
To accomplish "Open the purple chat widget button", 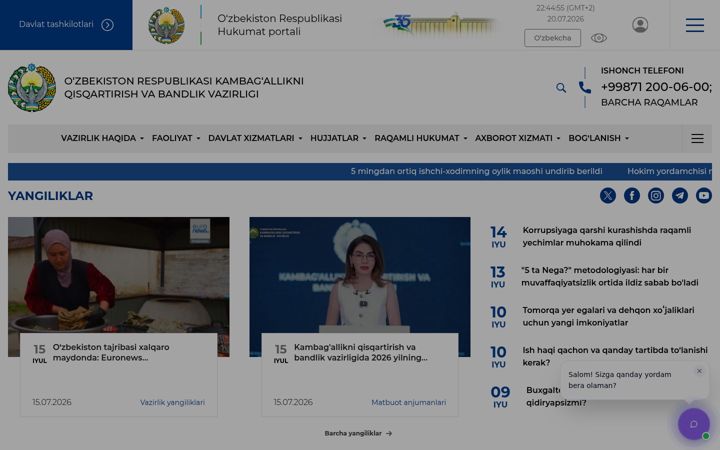I will coord(693,424).
